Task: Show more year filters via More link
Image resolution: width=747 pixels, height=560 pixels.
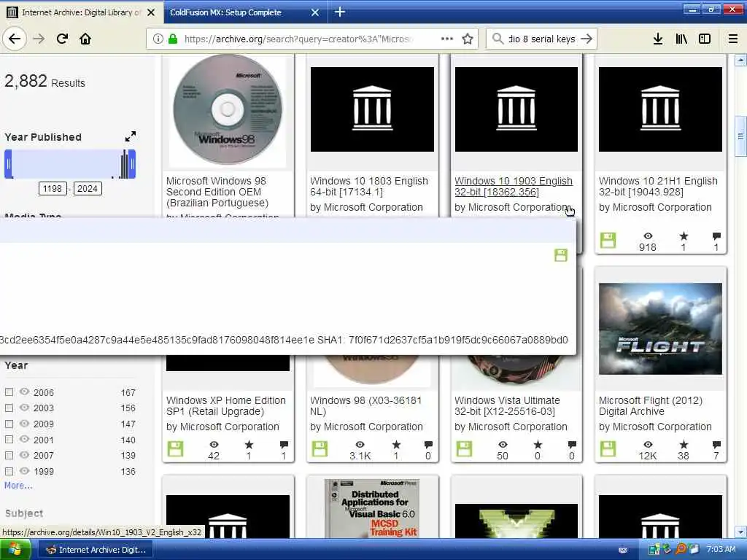Action: tap(18, 485)
